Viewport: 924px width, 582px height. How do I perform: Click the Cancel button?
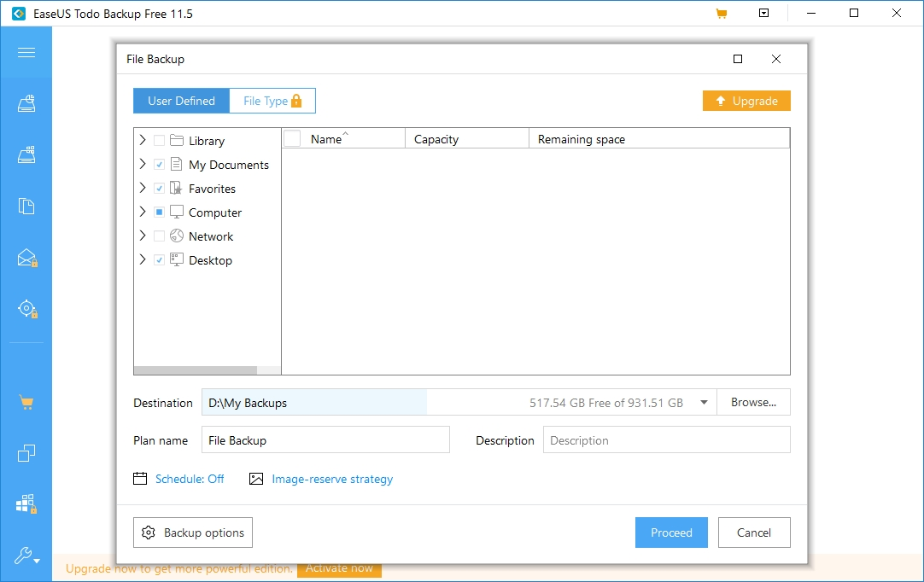click(754, 533)
